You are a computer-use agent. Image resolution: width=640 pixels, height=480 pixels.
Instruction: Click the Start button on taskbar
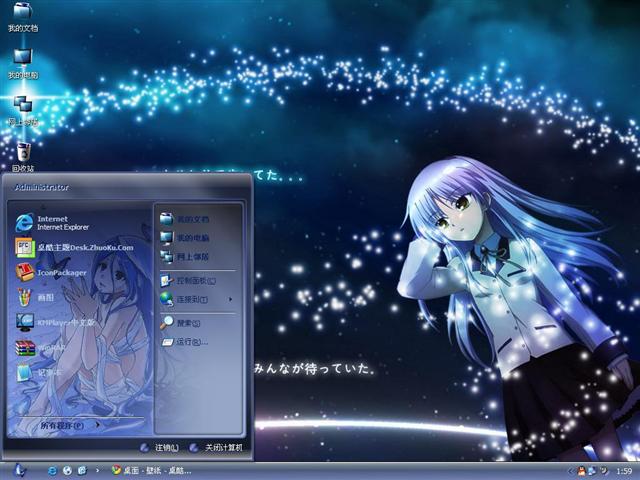pyautogui.click(x=19, y=471)
